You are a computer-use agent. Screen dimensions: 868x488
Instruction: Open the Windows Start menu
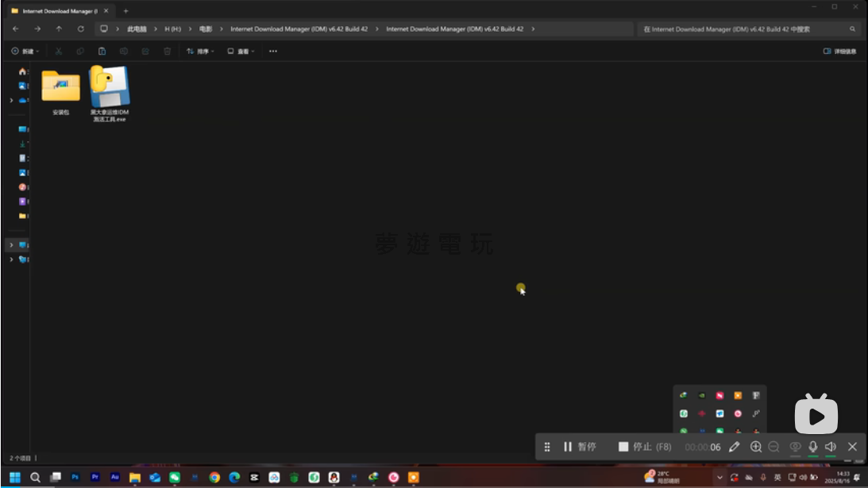pyautogui.click(x=15, y=477)
